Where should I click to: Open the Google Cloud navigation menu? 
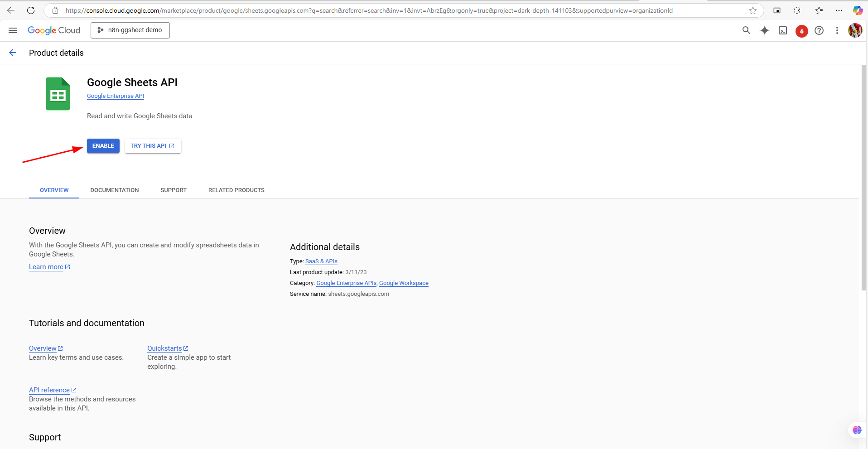coord(13,30)
